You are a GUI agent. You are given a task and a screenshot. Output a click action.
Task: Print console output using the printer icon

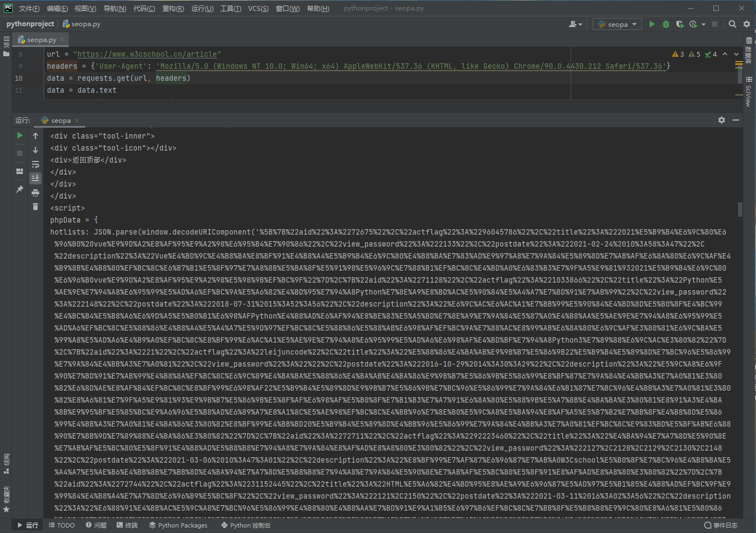click(35, 193)
